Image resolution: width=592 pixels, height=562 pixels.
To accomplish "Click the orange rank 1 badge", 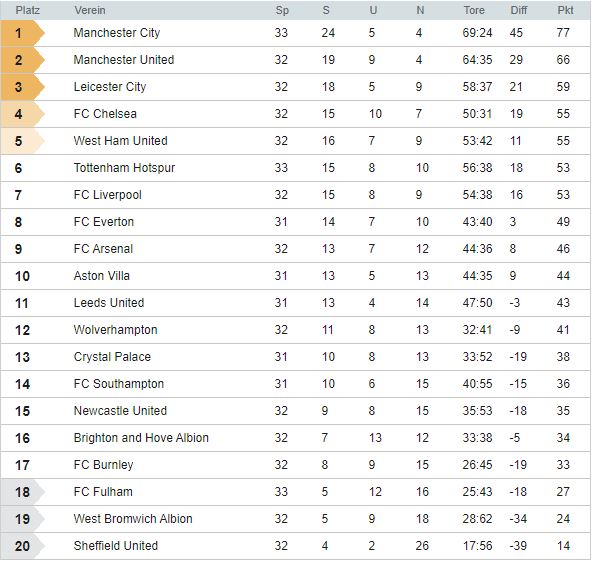I will click(23, 33).
